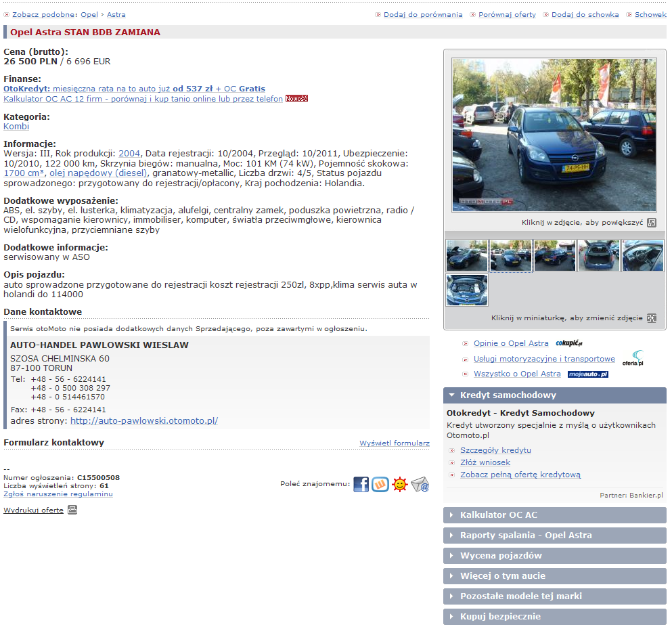Collapse the Kredyt samochodowy panel
Viewport: 672px width, 633px height.
pos(554,395)
